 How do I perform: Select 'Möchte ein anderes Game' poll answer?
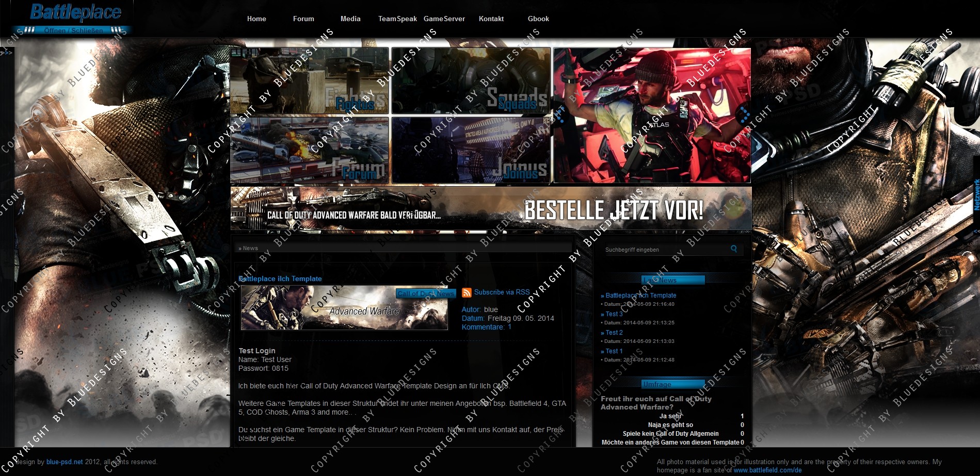click(x=670, y=442)
